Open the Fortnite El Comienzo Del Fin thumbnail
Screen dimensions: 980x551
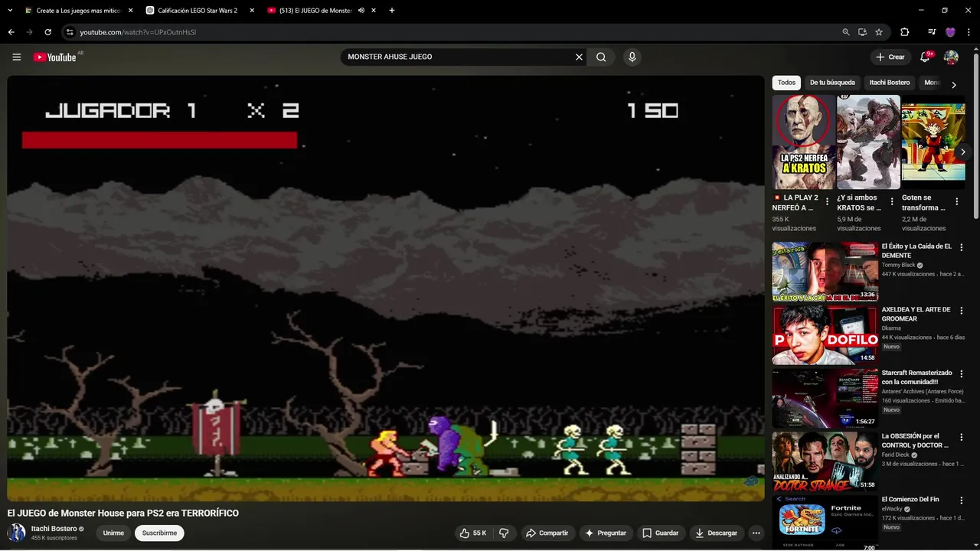[x=825, y=523]
